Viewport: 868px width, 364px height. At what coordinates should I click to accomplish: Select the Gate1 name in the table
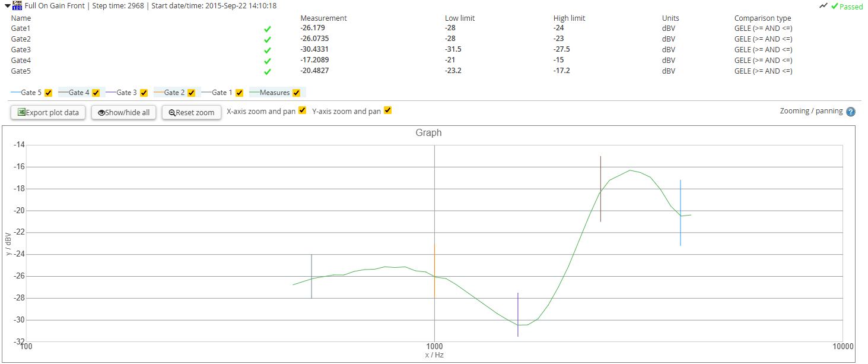[21, 28]
